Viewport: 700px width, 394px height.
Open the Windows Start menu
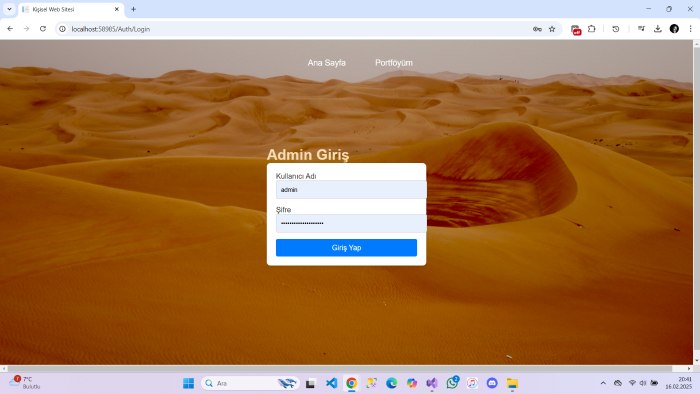click(x=188, y=383)
